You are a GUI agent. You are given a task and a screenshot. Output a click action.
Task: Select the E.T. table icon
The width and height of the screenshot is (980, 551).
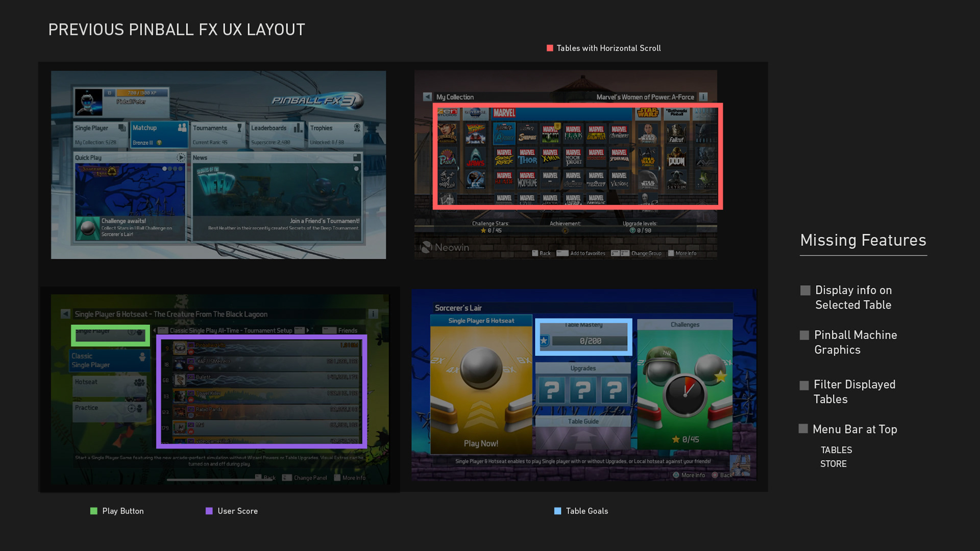(475, 180)
